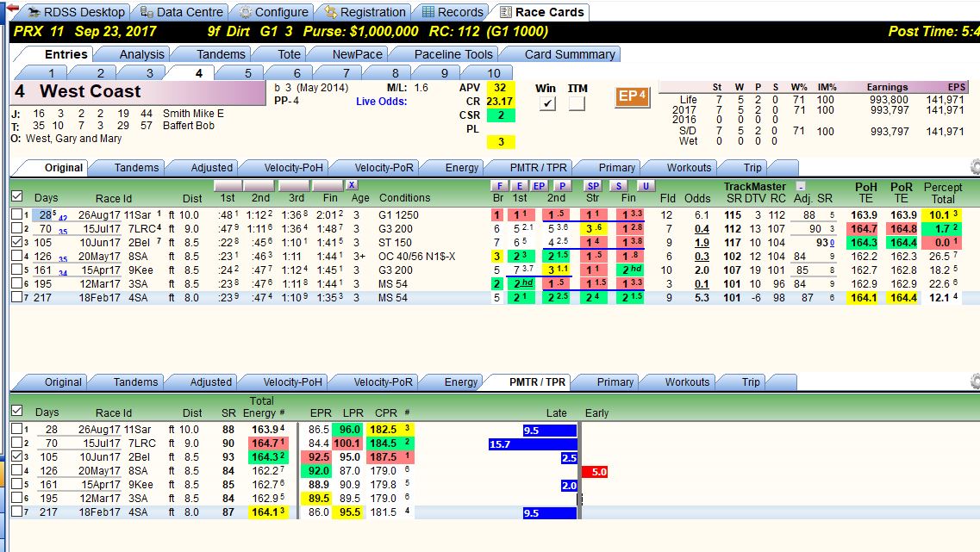This screenshot has height=552, width=980.
Task: Click the 5.0 red Early bar
Action: point(595,471)
